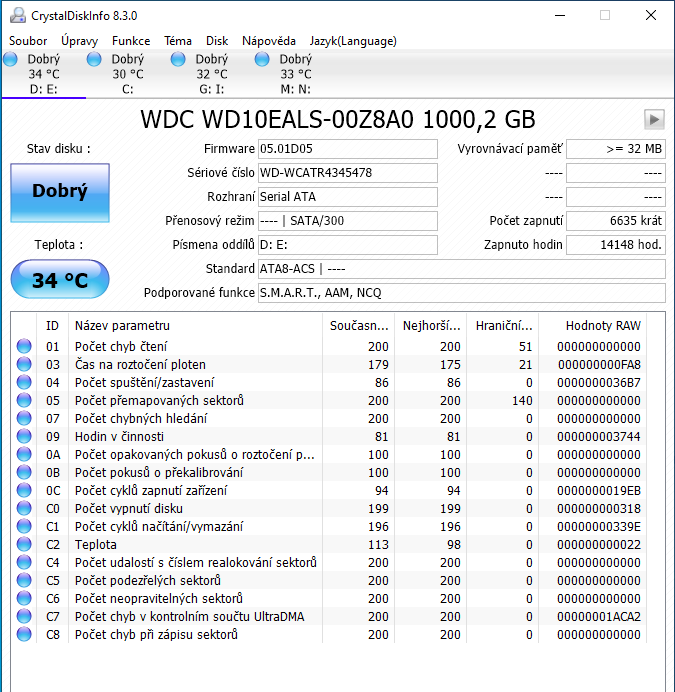Open the Disk menu

(217, 41)
